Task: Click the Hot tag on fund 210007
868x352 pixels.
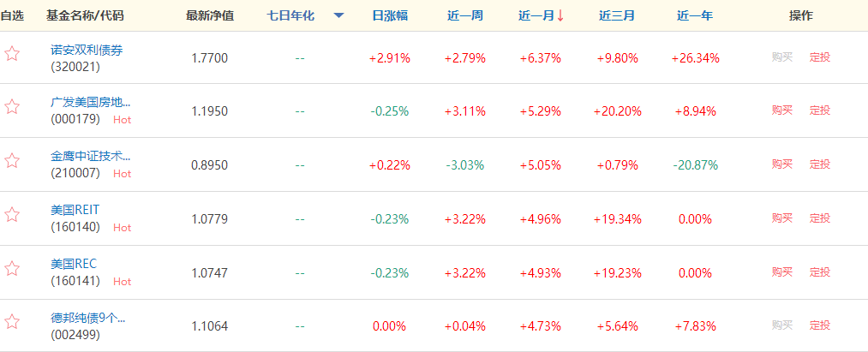Action: click(123, 174)
